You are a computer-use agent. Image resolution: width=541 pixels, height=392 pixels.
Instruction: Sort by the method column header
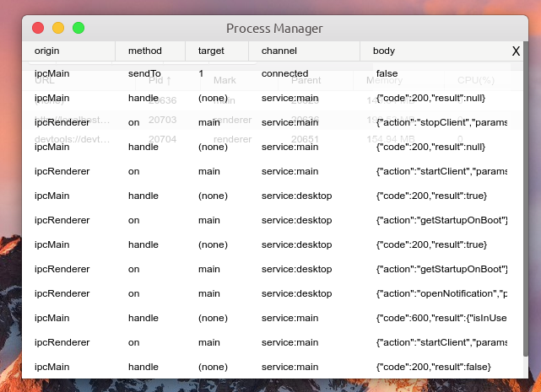145,51
